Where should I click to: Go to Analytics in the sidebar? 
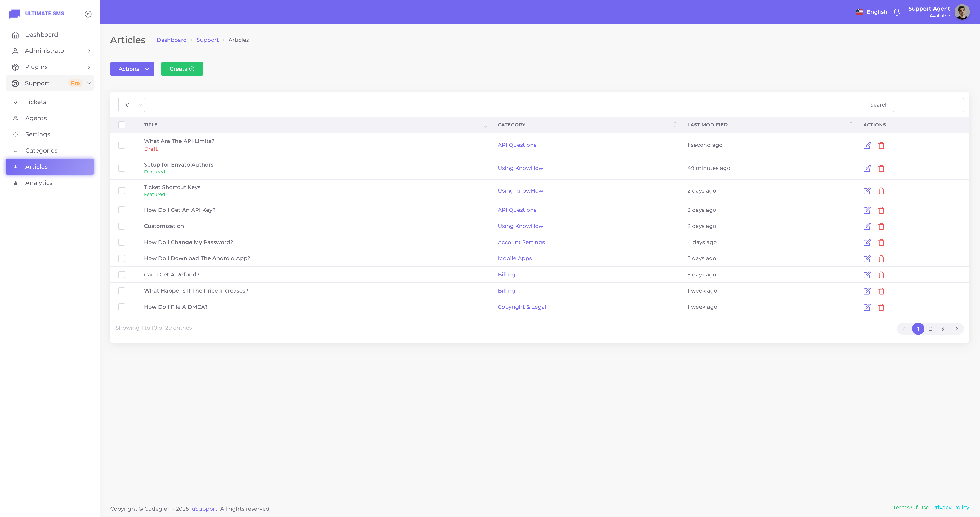tap(39, 183)
